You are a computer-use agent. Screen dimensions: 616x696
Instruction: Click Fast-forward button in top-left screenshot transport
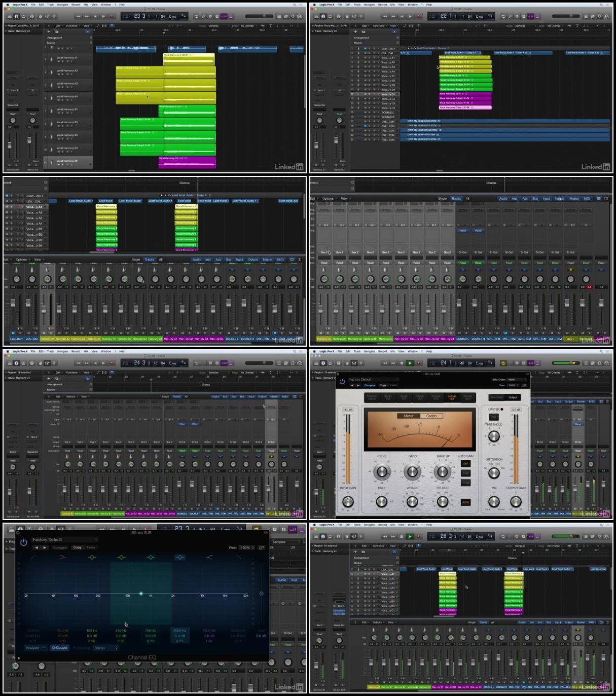point(87,16)
